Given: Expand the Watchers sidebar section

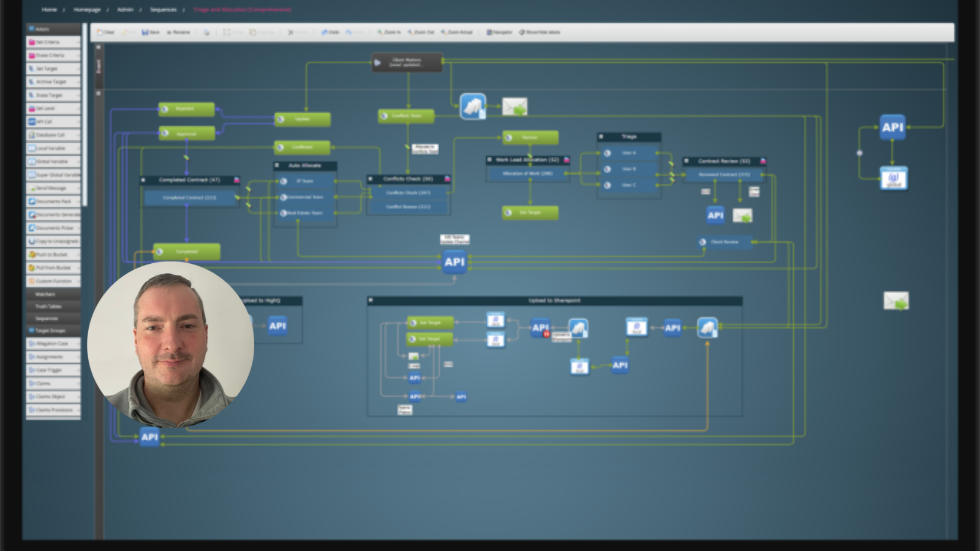Looking at the screenshot, I should pyautogui.click(x=53, y=294).
